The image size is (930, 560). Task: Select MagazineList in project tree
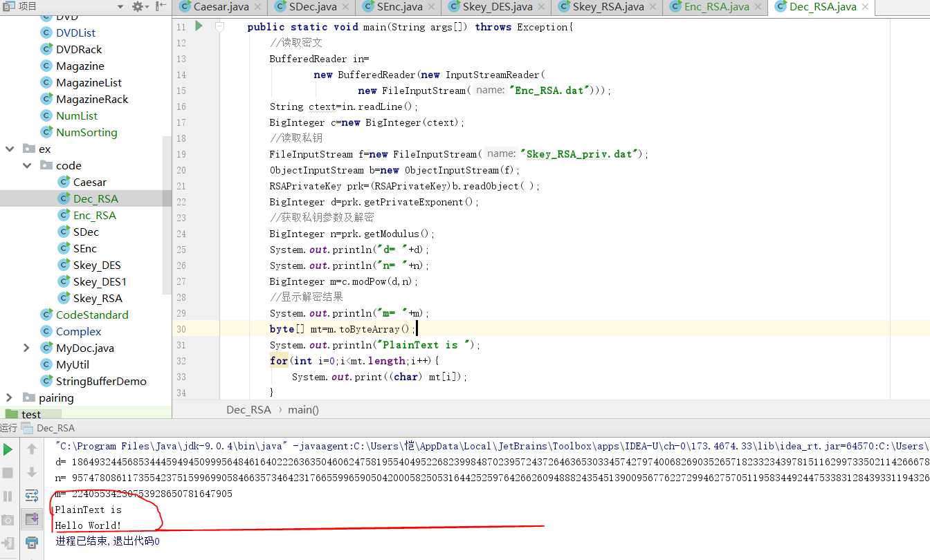click(x=89, y=82)
